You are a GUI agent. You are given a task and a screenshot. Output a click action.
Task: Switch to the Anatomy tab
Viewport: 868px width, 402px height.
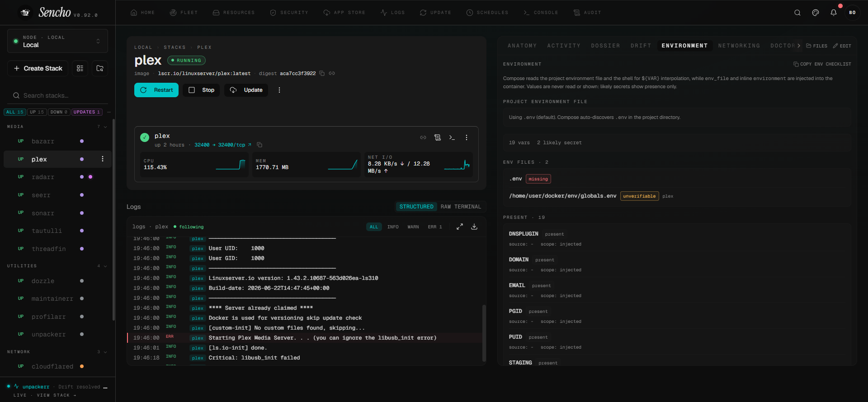click(522, 46)
